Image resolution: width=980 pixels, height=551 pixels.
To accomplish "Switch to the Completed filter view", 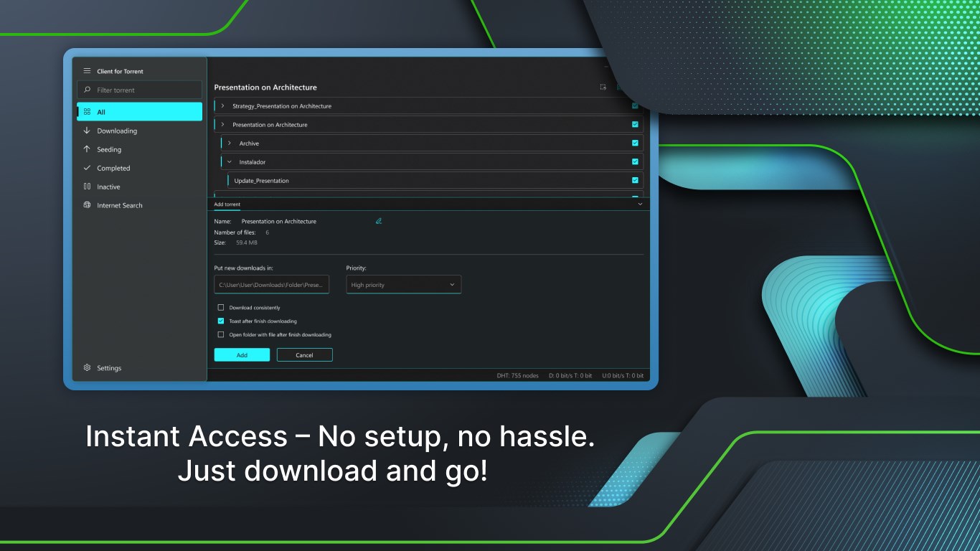I will pos(88,168).
